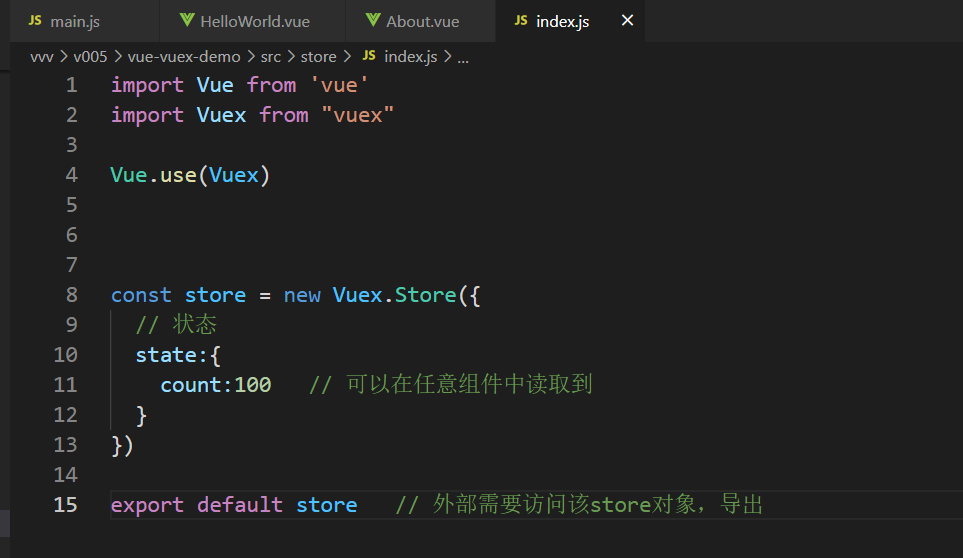Open the store breadcrumb folder
The image size is (963, 558).
tap(318, 56)
